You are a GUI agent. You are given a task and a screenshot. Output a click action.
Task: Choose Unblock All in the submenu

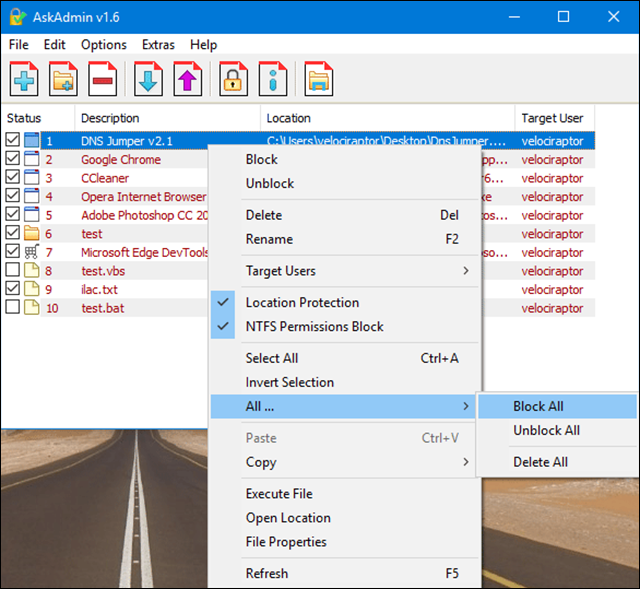(557, 430)
